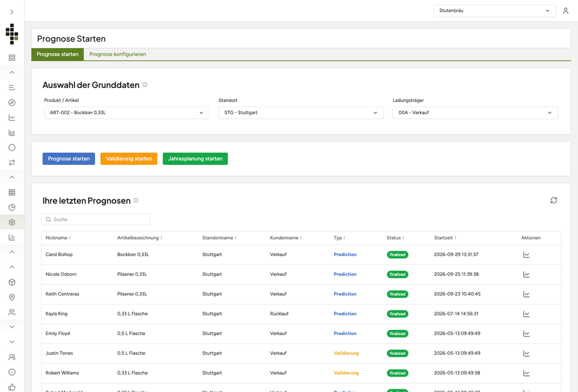The height and width of the screenshot is (392, 578).
Task: Sort table by Status column
Action: 395,238
